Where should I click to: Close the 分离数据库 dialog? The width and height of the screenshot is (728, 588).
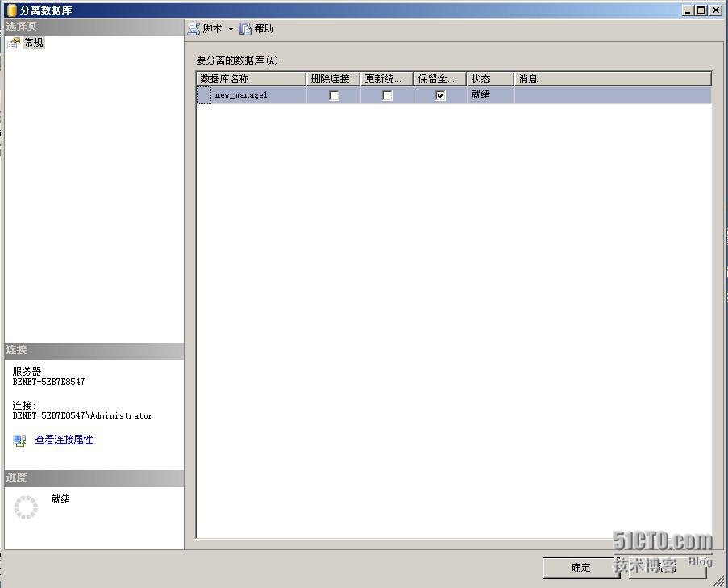(715, 10)
